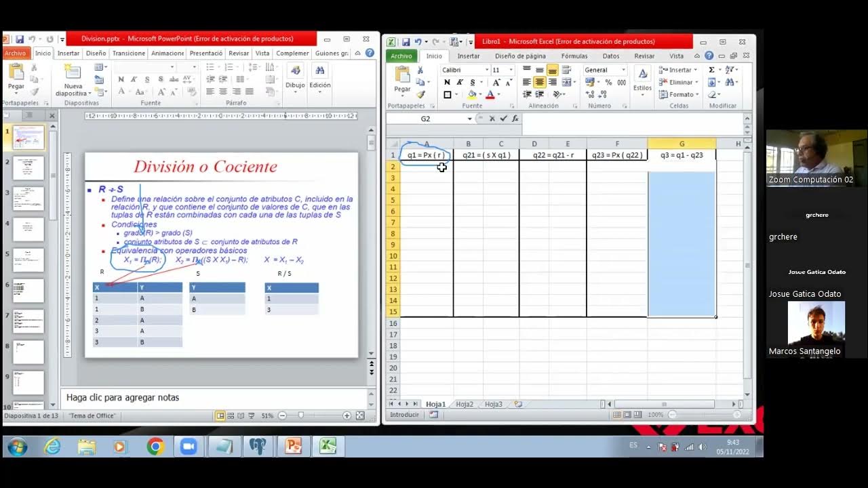Open PowerPoint's Insertar ribbon tab
This screenshot has width=868, height=488.
point(68,54)
